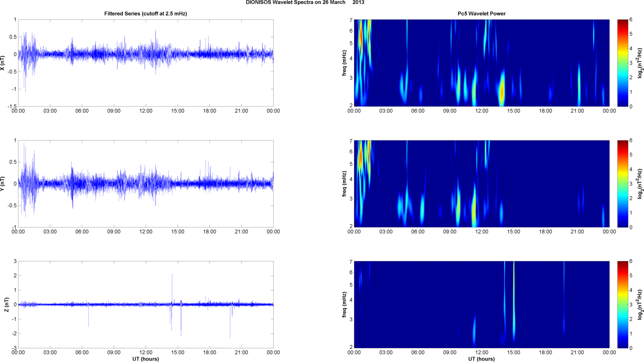Select the 'Filtered Series (cutoff at 2.5 mHz)' heading

pos(146,14)
